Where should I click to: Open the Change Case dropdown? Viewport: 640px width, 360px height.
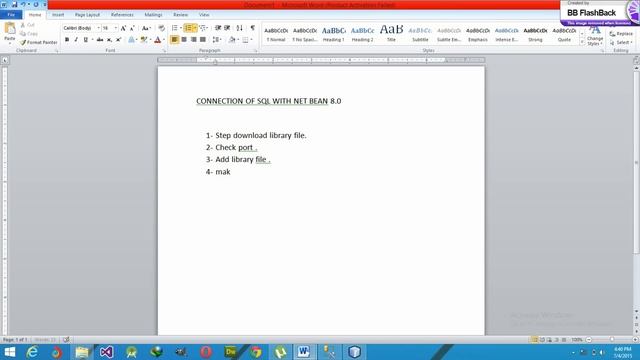point(146,28)
